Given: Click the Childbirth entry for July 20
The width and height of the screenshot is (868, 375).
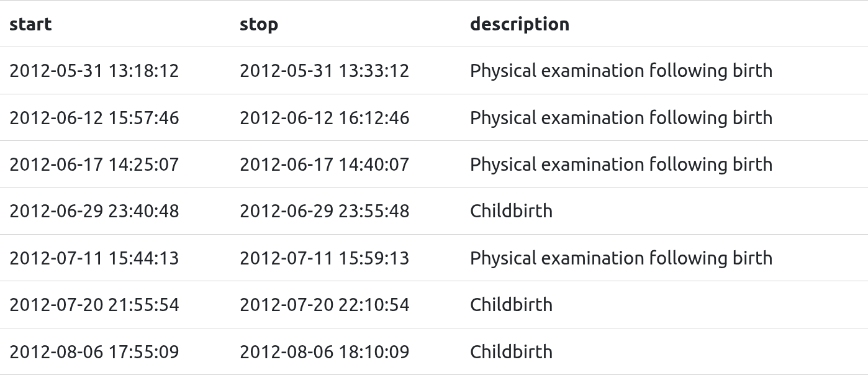Looking at the screenshot, I should click(x=511, y=305).
